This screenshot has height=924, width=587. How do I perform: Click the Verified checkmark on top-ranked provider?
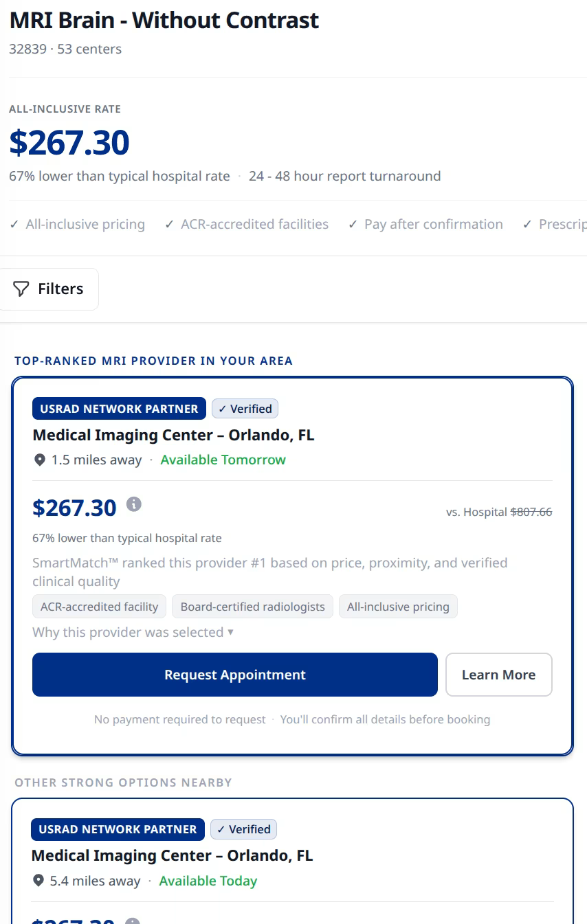(227, 408)
